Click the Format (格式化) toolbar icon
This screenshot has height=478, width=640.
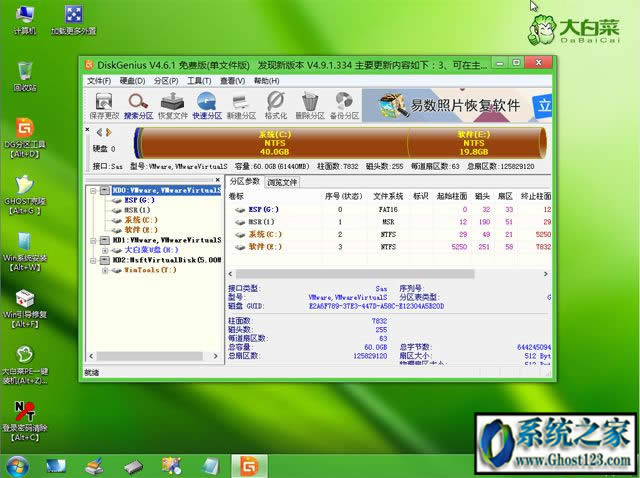pyautogui.click(x=276, y=105)
